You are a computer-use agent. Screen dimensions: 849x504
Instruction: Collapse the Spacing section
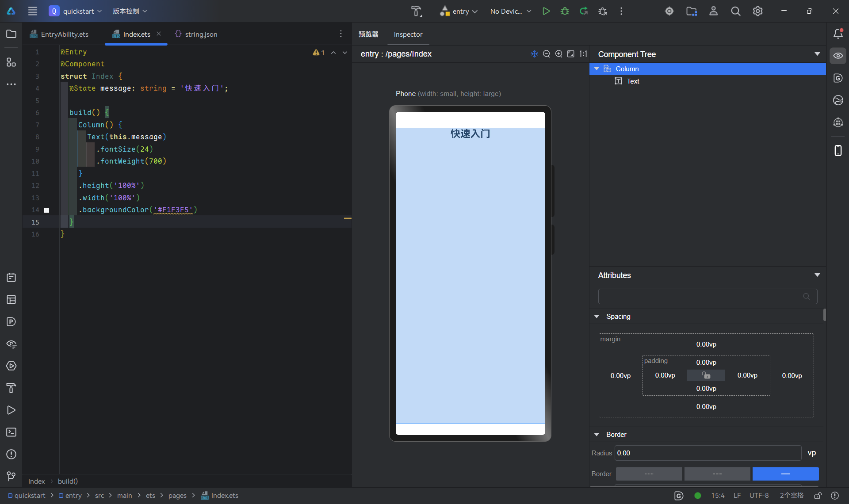pyautogui.click(x=597, y=317)
